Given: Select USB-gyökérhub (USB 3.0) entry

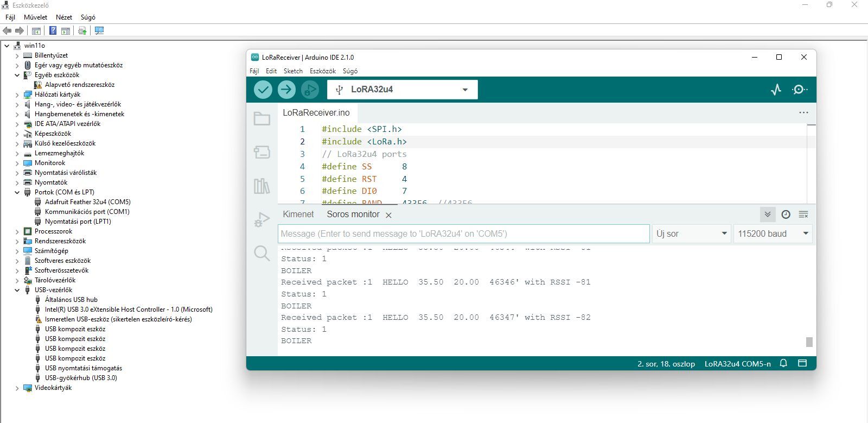Looking at the screenshot, I should [81, 378].
